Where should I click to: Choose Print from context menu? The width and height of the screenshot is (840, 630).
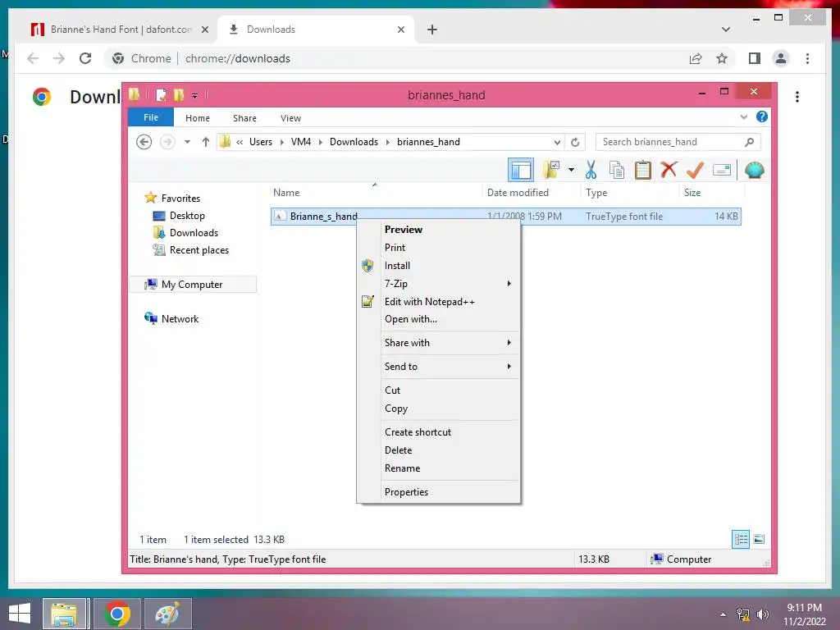pos(438,248)
